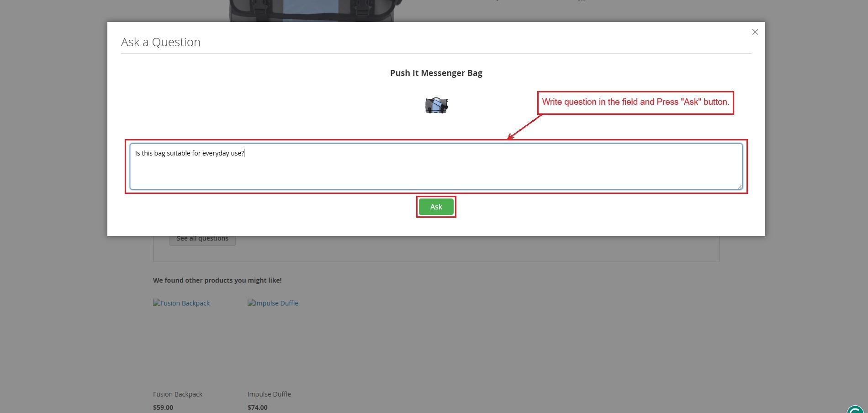Click 'We found other products' heading
Screen dimensions: 868x413
tap(217, 280)
